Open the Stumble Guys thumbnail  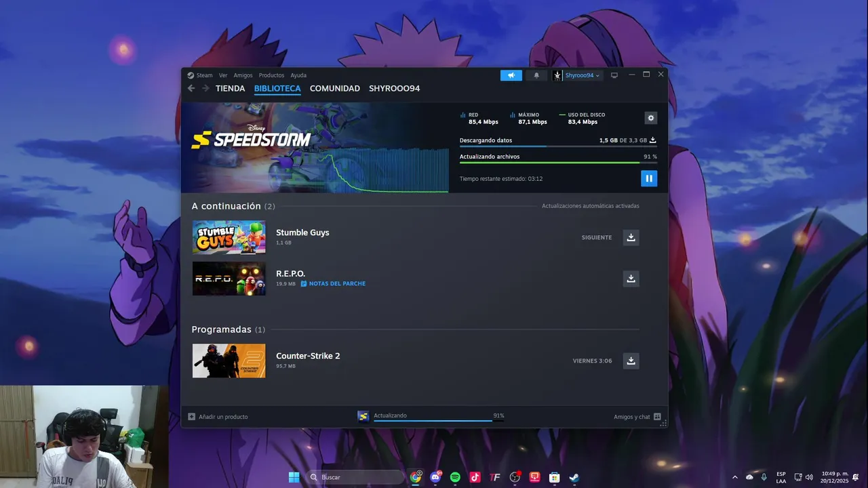coord(229,237)
